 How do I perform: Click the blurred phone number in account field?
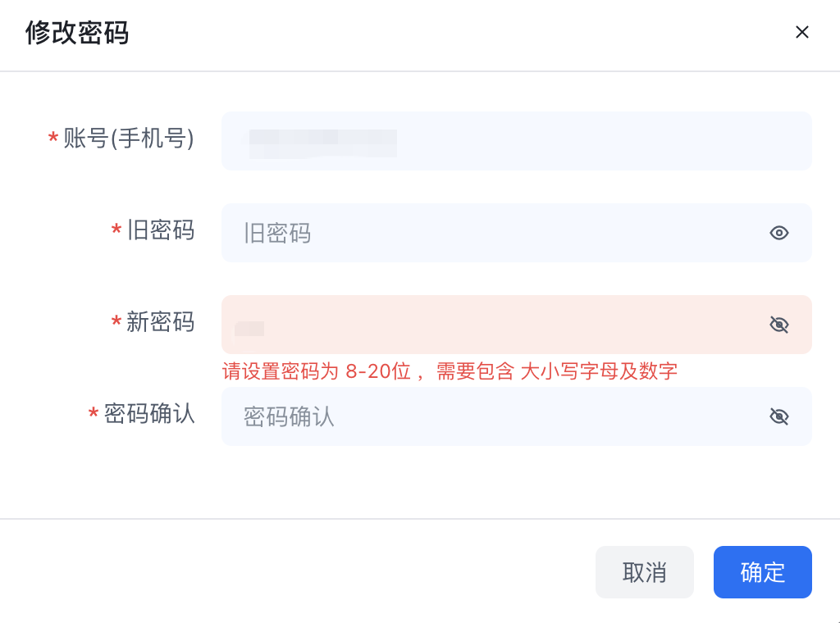(x=323, y=143)
